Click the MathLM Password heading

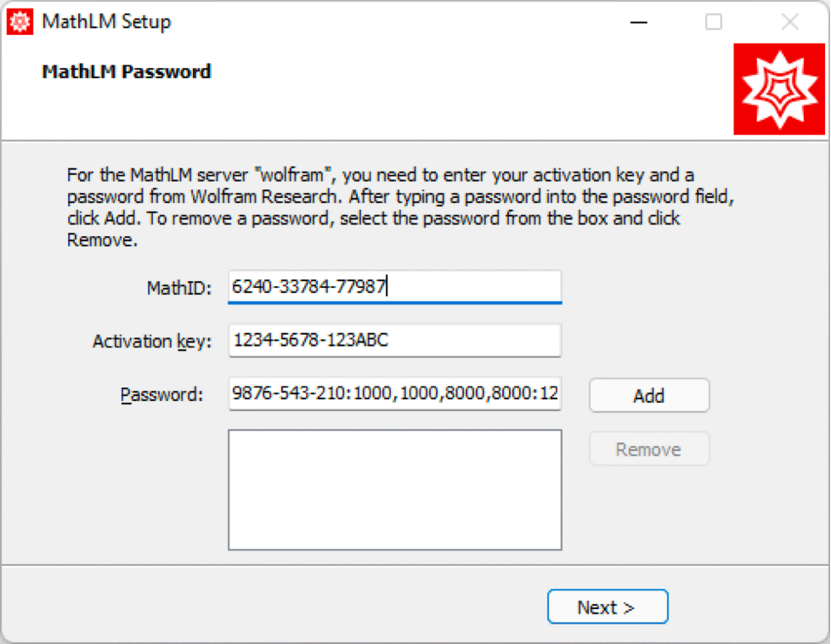[x=126, y=72]
